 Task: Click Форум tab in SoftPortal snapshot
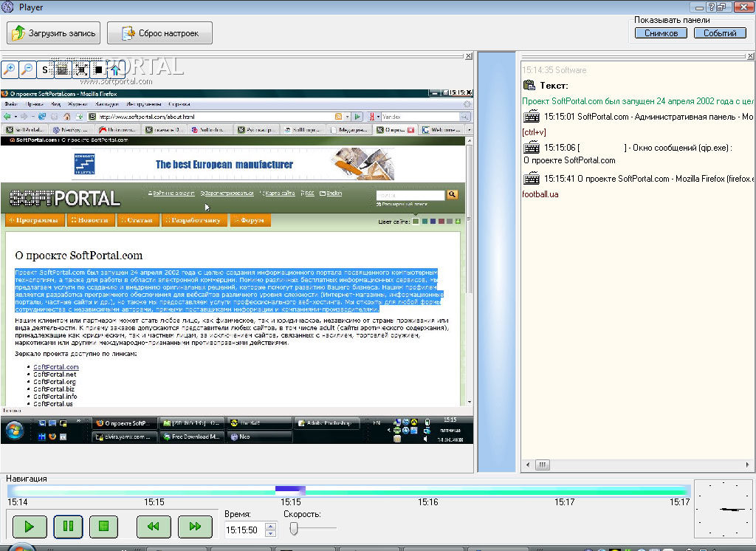point(250,220)
